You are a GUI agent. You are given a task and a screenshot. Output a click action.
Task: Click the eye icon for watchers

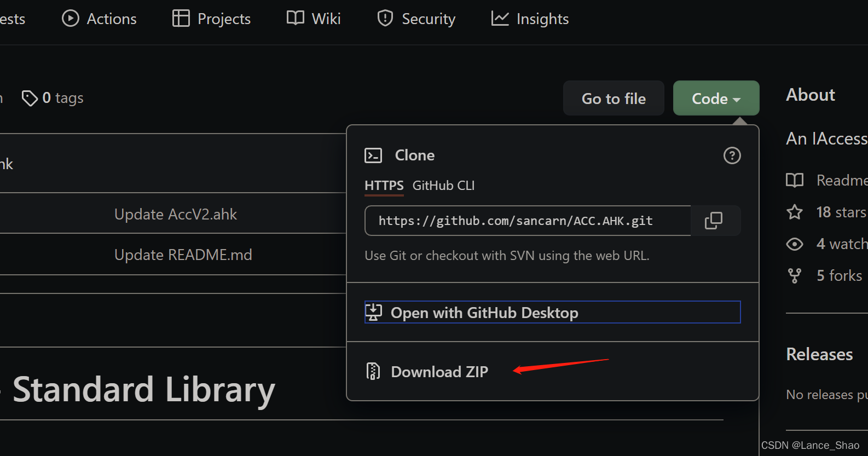pos(795,244)
